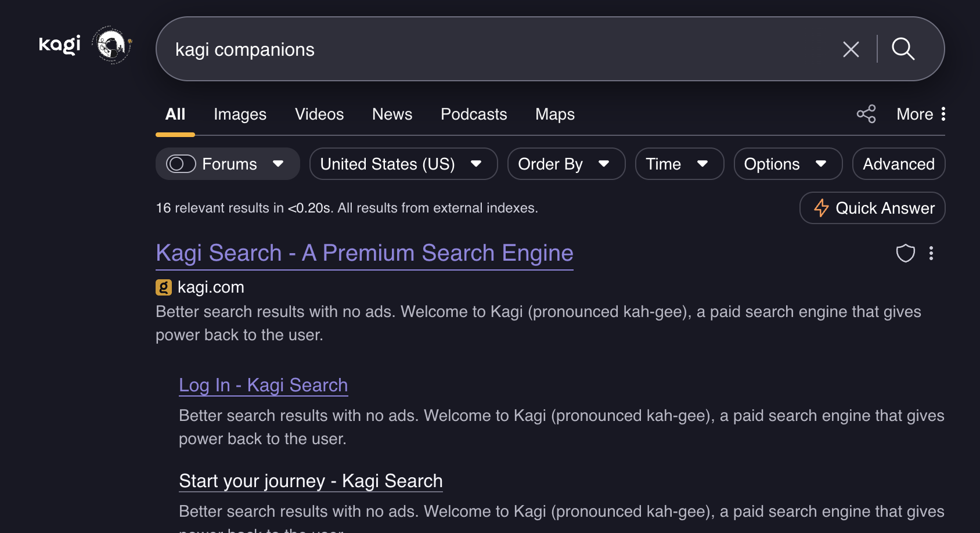The image size is (980, 533).
Task: Click the Kagi mascot doodle icon
Action: (x=112, y=45)
